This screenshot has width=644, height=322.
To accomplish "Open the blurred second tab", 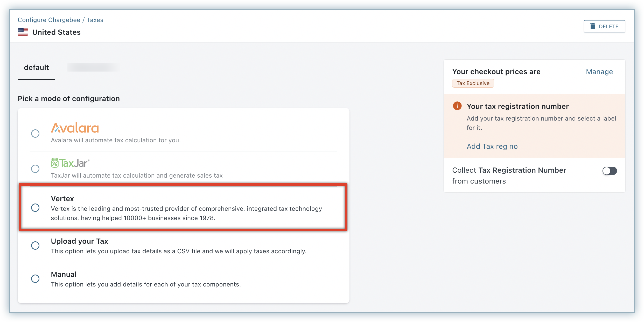I will pyautogui.click(x=93, y=68).
